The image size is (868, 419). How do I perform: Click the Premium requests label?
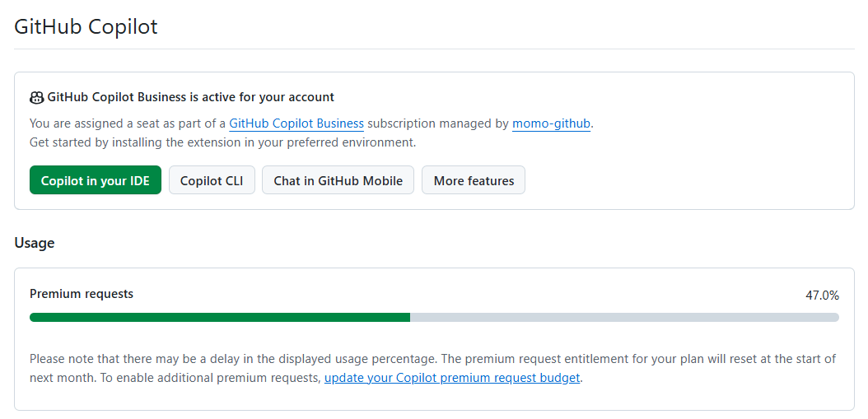click(82, 294)
